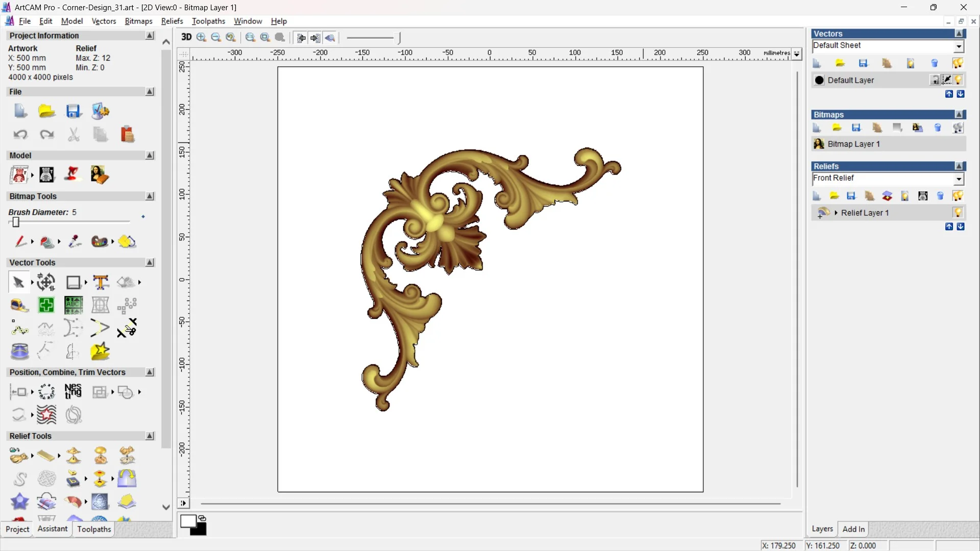Select the Measure tool in Vector Tools
The height and width of the screenshot is (551, 980).
pyautogui.click(x=18, y=305)
